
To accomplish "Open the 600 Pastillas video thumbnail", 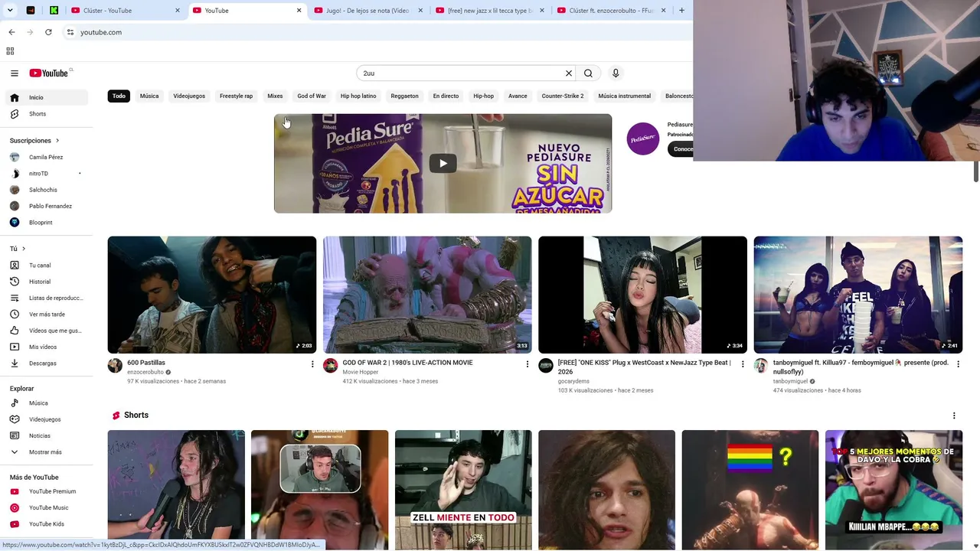I will click(212, 295).
